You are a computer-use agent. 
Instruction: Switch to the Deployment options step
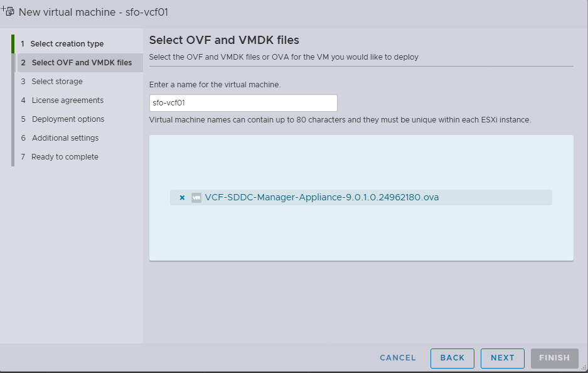click(x=68, y=119)
